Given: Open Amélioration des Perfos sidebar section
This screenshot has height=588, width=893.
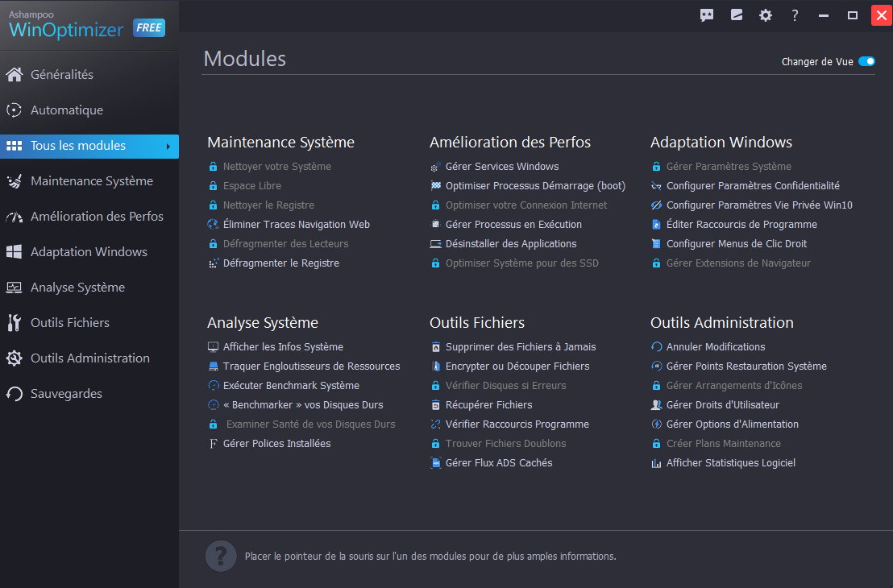Looking at the screenshot, I should tap(97, 217).
